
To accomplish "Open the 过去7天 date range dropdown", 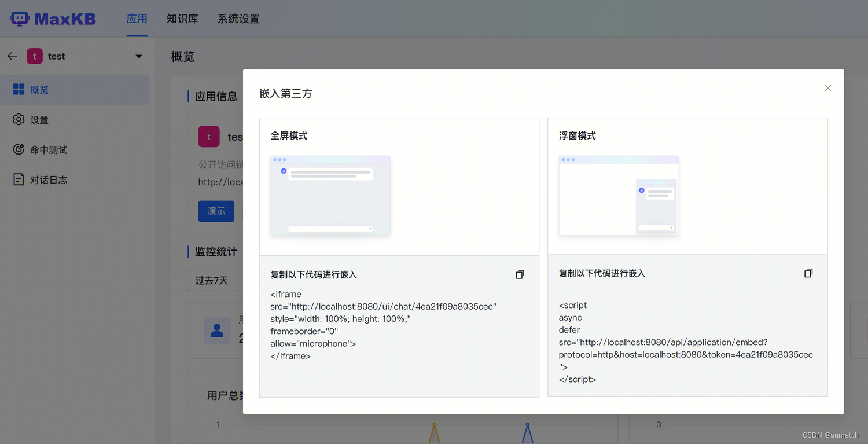I will pyautogui.click(x=215, y=280).
